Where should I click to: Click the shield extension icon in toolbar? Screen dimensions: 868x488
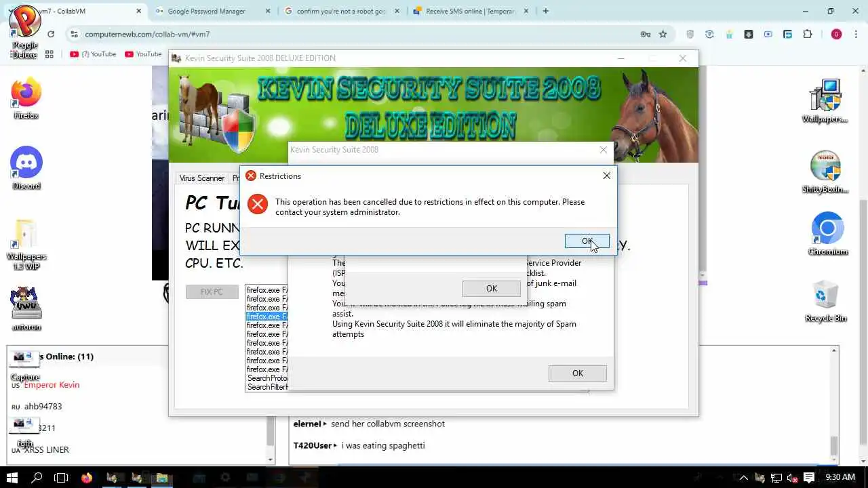pyautogui.click(x=690, y=34)
